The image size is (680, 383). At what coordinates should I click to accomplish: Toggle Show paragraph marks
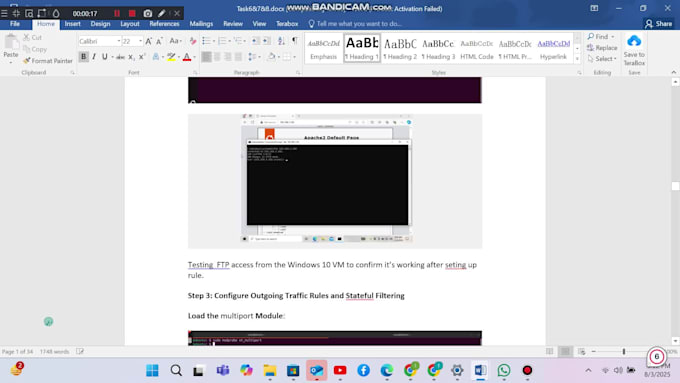coord(295,41)
